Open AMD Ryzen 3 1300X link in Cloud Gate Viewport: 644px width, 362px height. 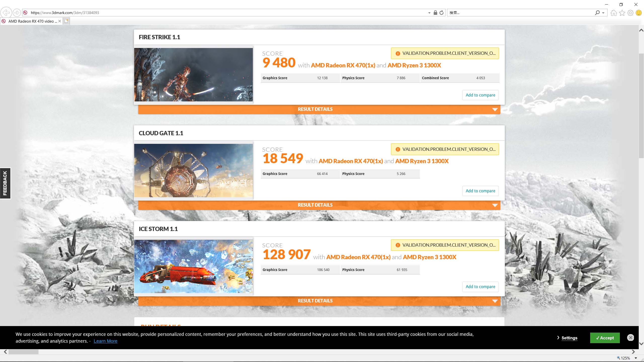pyautogui.click(x=422, y=161)
